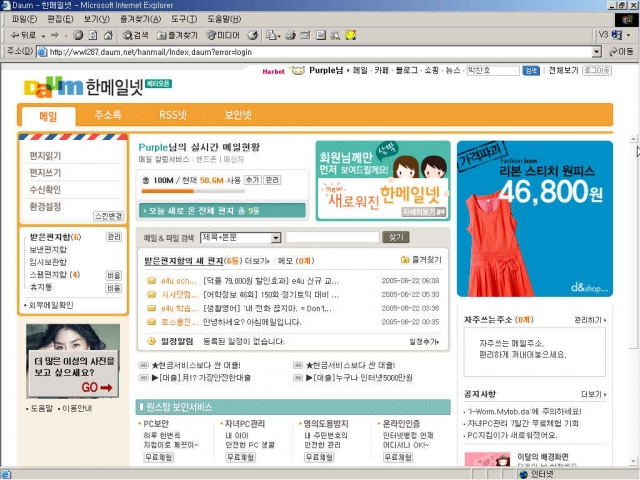The image size is (640, 480).
Task: Click the 이동 Go button by address bar
Action: 621,52
